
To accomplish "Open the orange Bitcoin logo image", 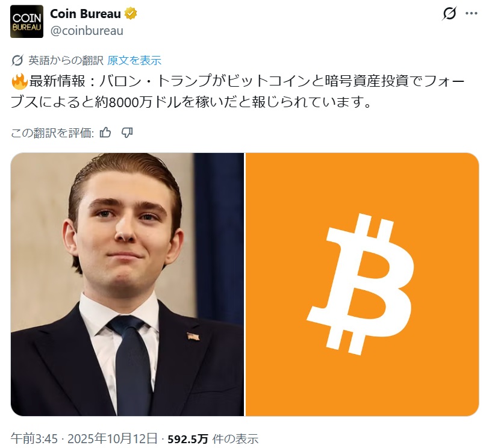I will pos(363,284).
